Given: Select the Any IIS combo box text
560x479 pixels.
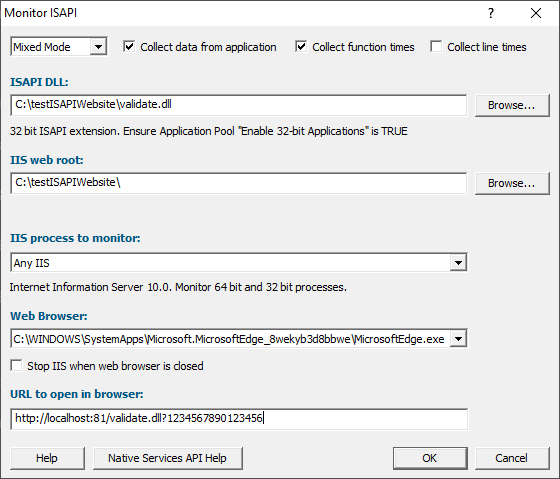Looking at the screenshot, I should pyautogui.click(x=31, y=263).
